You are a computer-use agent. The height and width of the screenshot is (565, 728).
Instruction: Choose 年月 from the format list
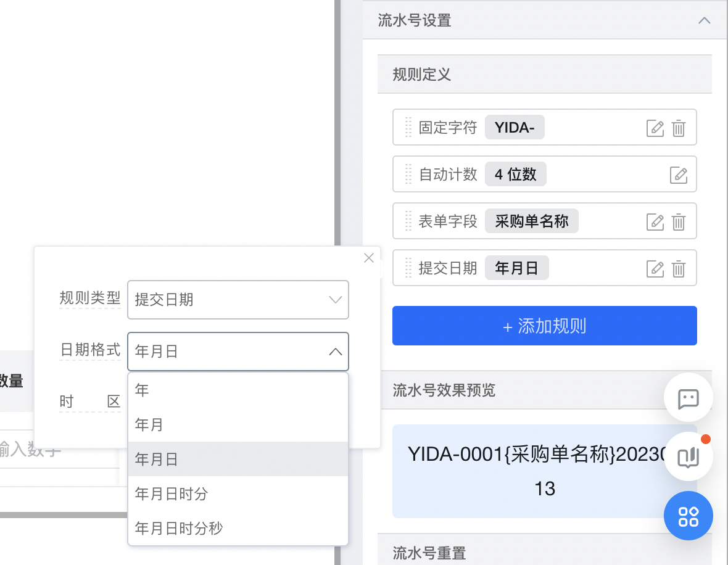point(238,424)
